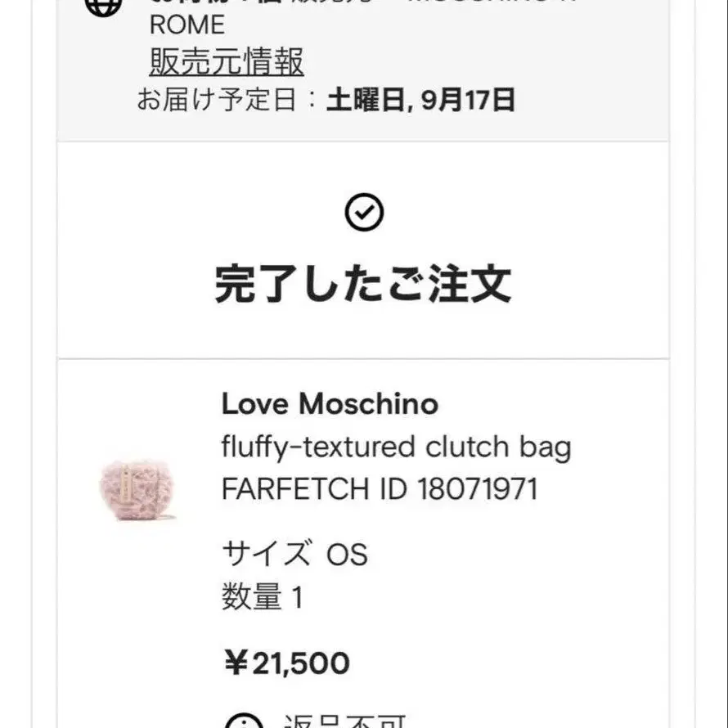Click the 完了したご注文 heading
The height and width of the screenshot is (728, 728).
tap(363, 284)
